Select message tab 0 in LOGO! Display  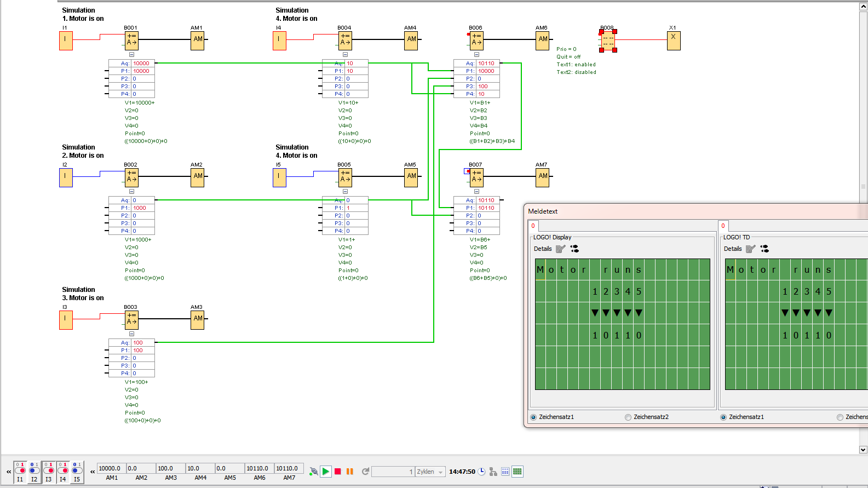(533, 226)
